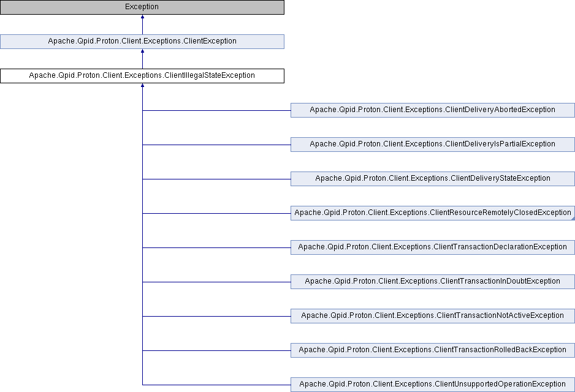Click the Exception base class box
The height and width of the screenshot is (392, 575).
(142, 7)
